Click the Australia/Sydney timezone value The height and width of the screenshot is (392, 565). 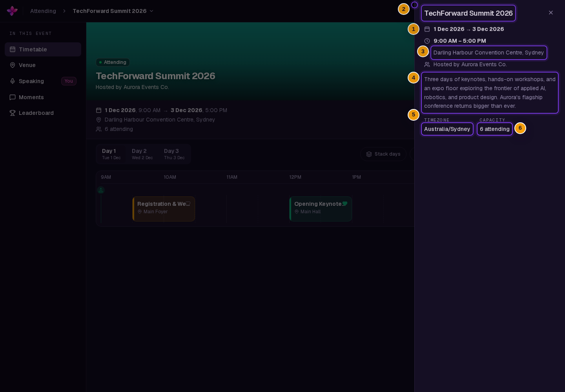pos(447,129)
